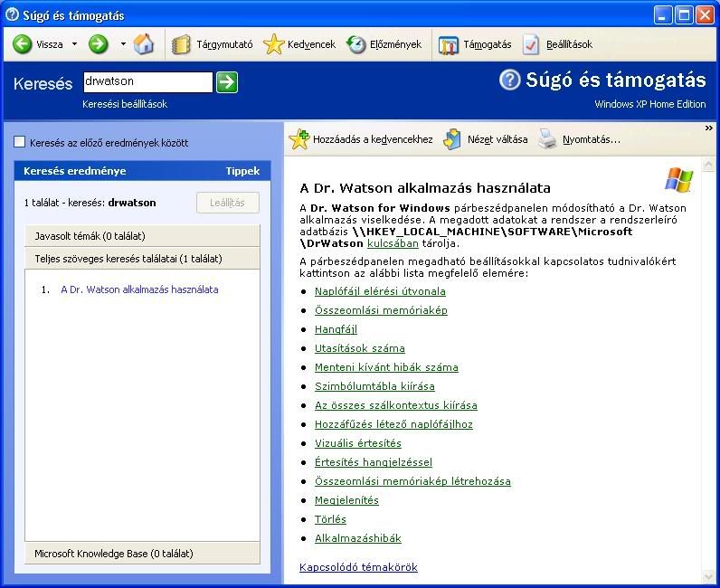Screen dimensions: 720x588
Task: Go to the Home page icon
Action: 144,44
